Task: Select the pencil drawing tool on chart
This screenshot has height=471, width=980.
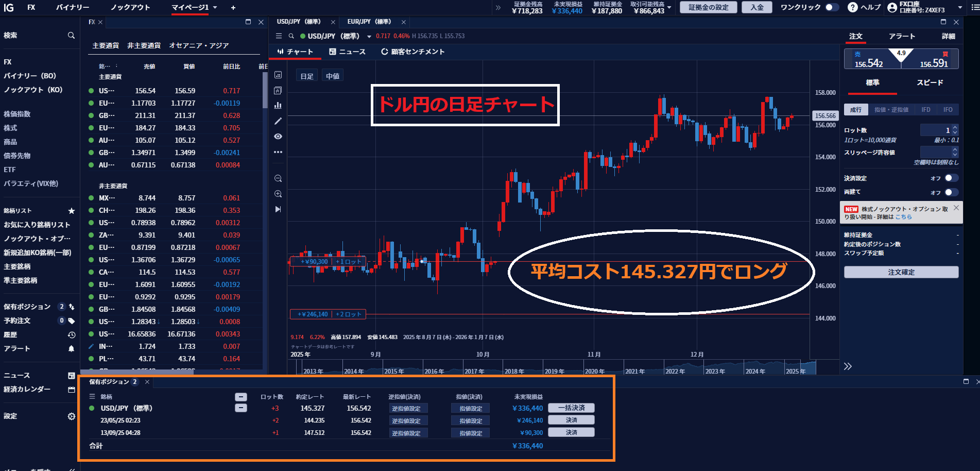Action: click(278, 121)
